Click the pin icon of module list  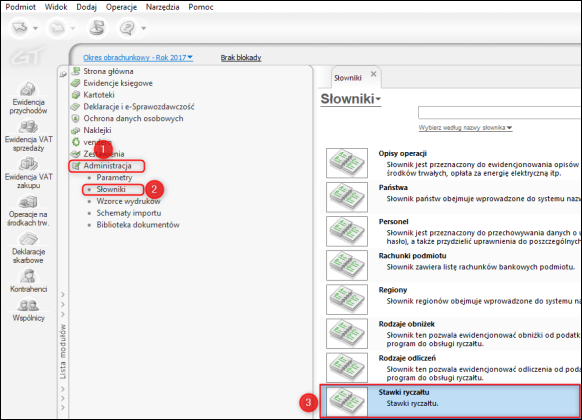[x=63, y=74]
